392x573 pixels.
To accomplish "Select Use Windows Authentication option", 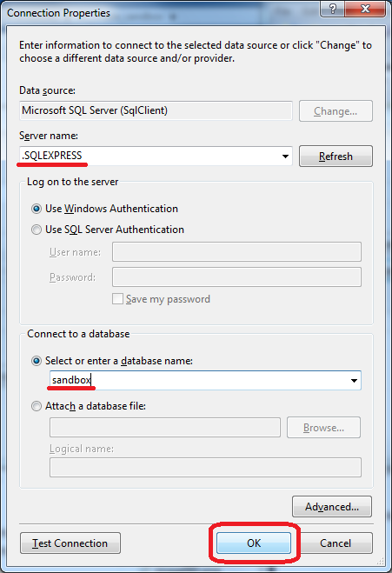I will coord(37,209).
